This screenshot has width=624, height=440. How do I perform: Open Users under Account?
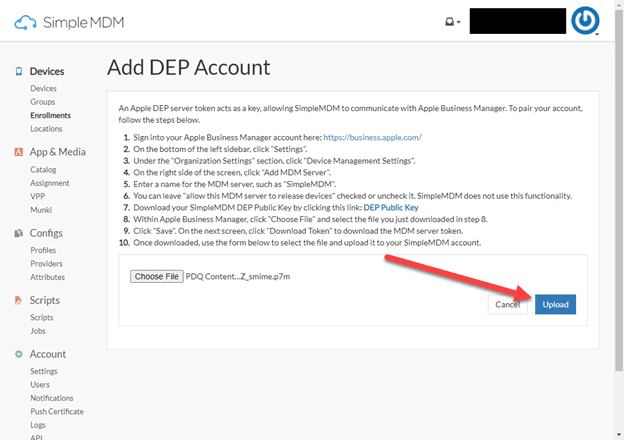40,385
